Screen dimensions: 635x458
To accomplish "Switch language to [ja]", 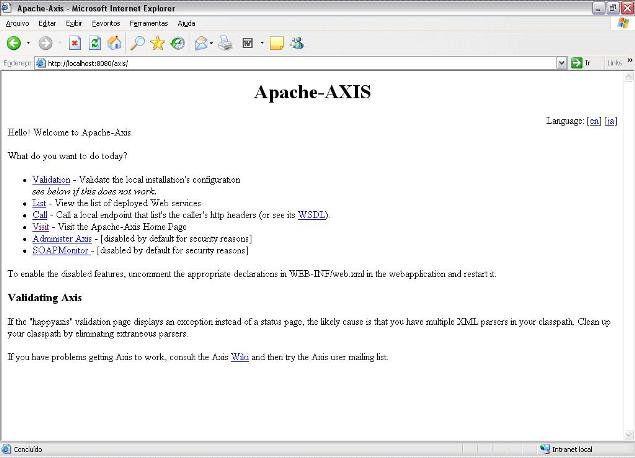I will [x=611, y=120].
